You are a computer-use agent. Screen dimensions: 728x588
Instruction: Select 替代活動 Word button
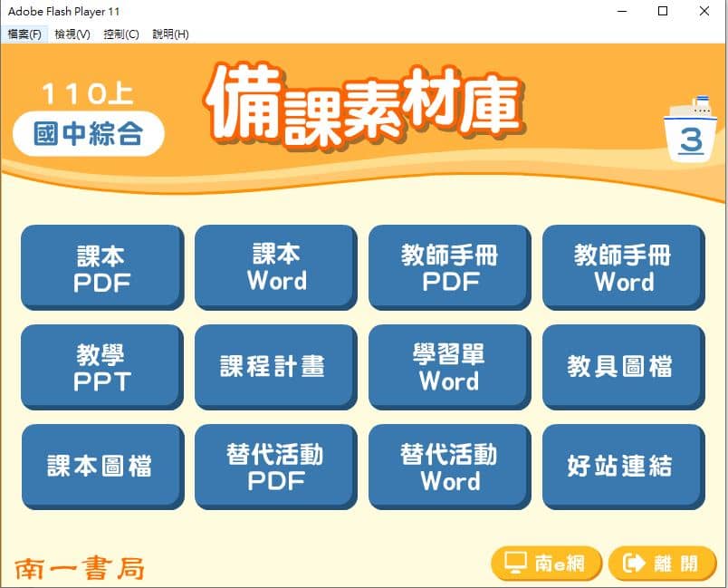[x=449, y=467]
